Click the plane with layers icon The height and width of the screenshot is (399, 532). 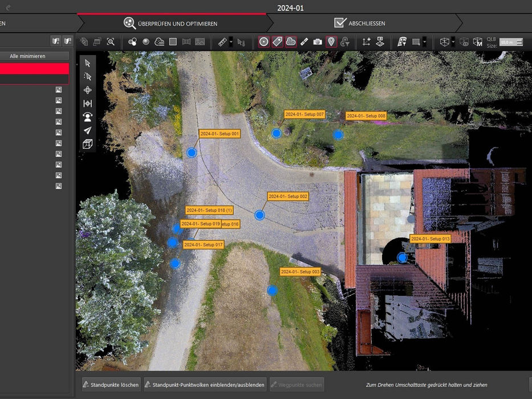coord(380,42)
